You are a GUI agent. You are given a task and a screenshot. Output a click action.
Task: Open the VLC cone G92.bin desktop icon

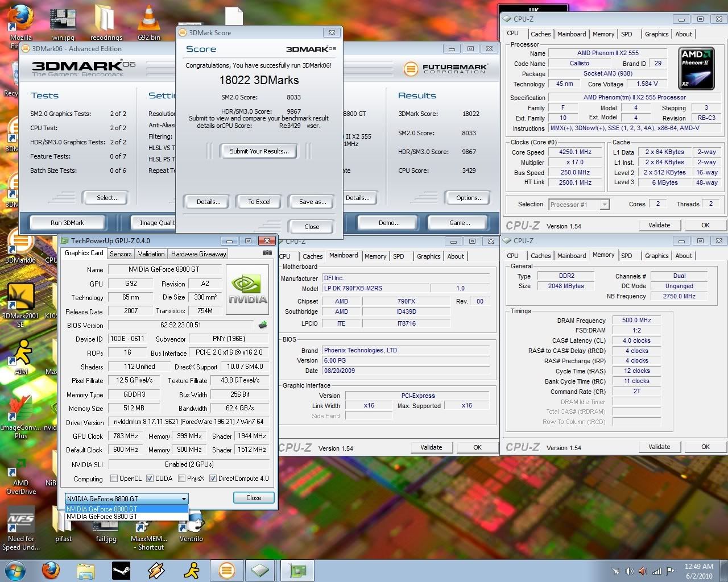[x=149, y=23]
